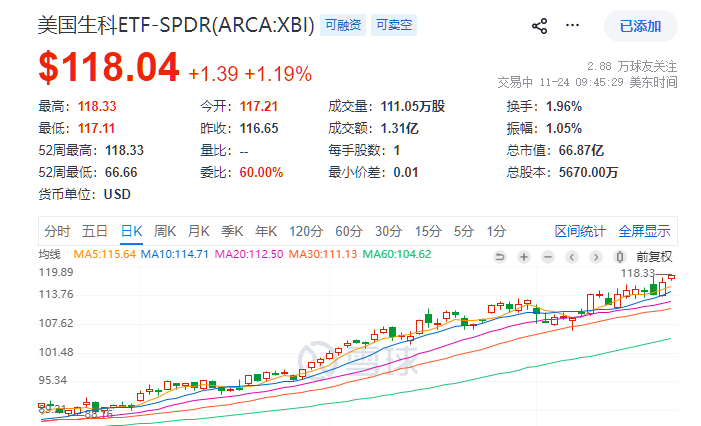Switch to 30分 chart tab
Viewport: 701px width, 426px height.
[x=389, y=232]
